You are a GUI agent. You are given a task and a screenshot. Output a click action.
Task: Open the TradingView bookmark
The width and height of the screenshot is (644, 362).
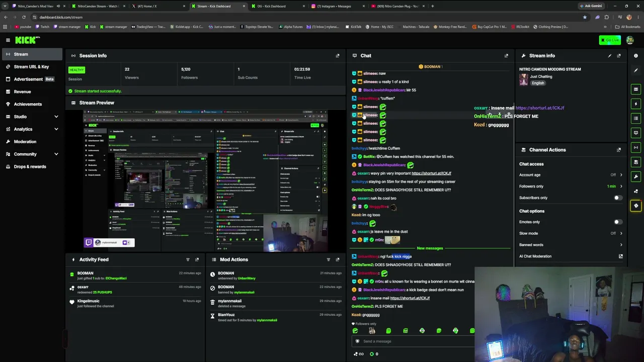pos(149,27)
